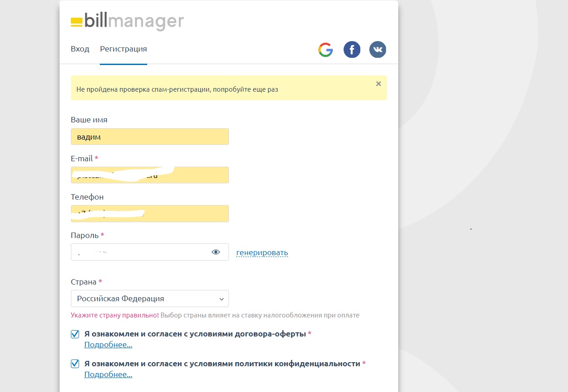
Task: Select the Регистрация tab
Action: click(x=123, y=49)
